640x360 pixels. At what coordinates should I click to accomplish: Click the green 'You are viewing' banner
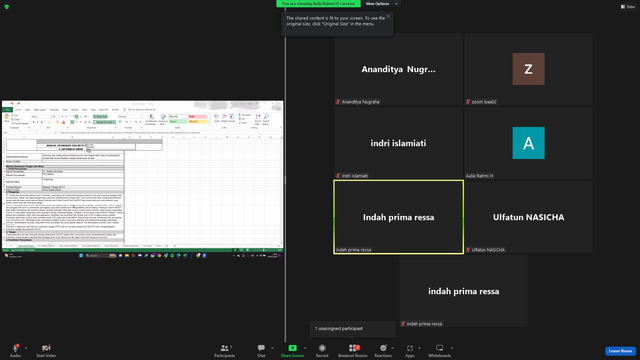[318, 4]
